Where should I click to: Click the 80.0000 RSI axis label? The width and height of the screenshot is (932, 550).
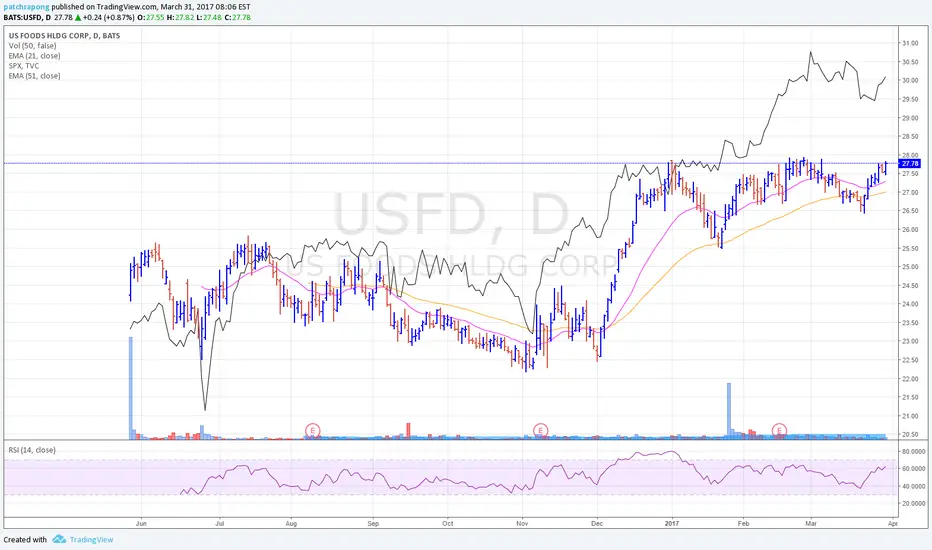(914, 452)
